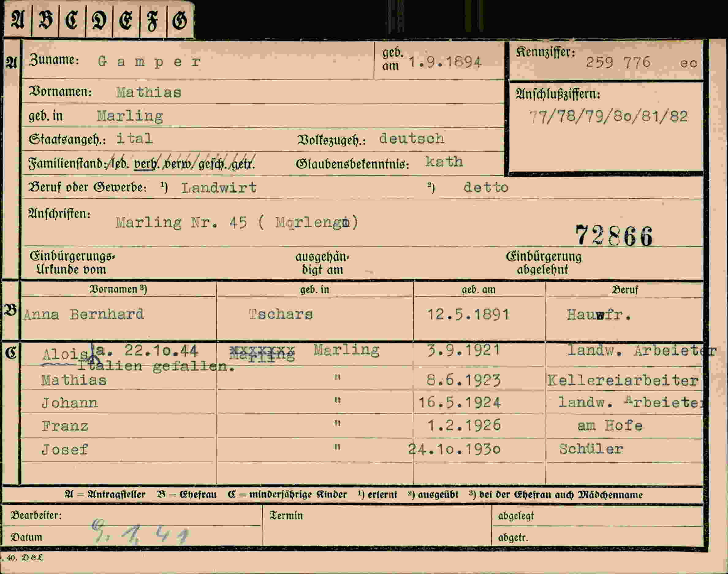
Task: Click the surname 'G a m p e r'
Action: (150, 62)
